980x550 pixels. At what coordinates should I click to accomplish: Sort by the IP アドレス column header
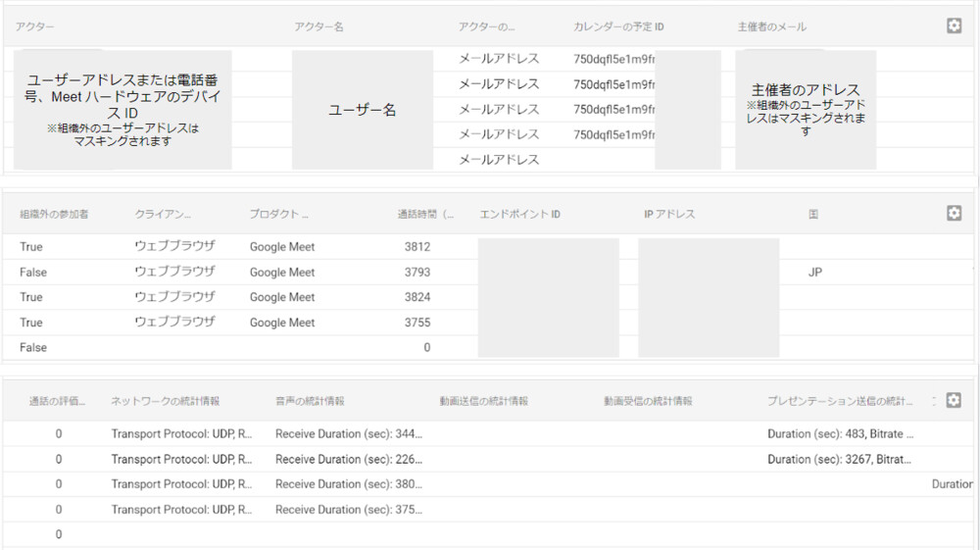pos(669,214)
